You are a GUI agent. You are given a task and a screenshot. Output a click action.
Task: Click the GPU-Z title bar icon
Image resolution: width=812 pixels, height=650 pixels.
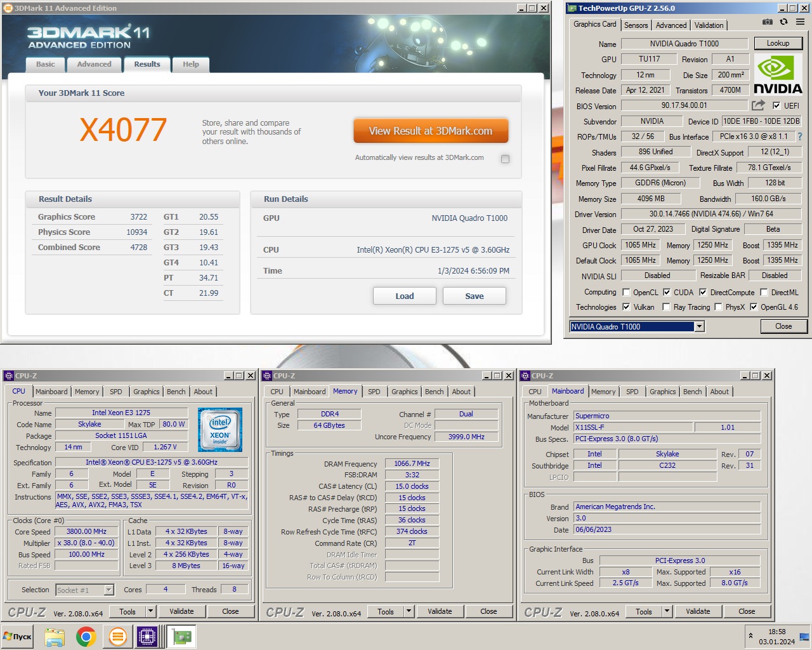pyautogui.click(x=572, y=8)
